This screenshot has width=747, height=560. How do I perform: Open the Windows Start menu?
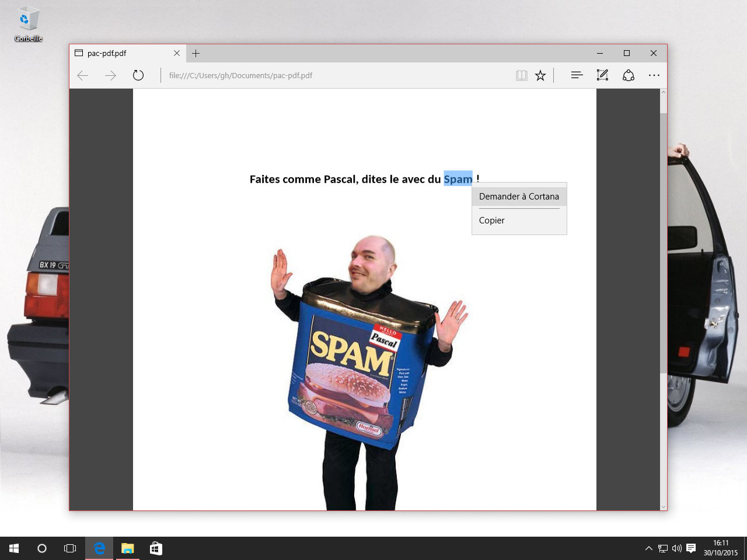click(14, 548)
